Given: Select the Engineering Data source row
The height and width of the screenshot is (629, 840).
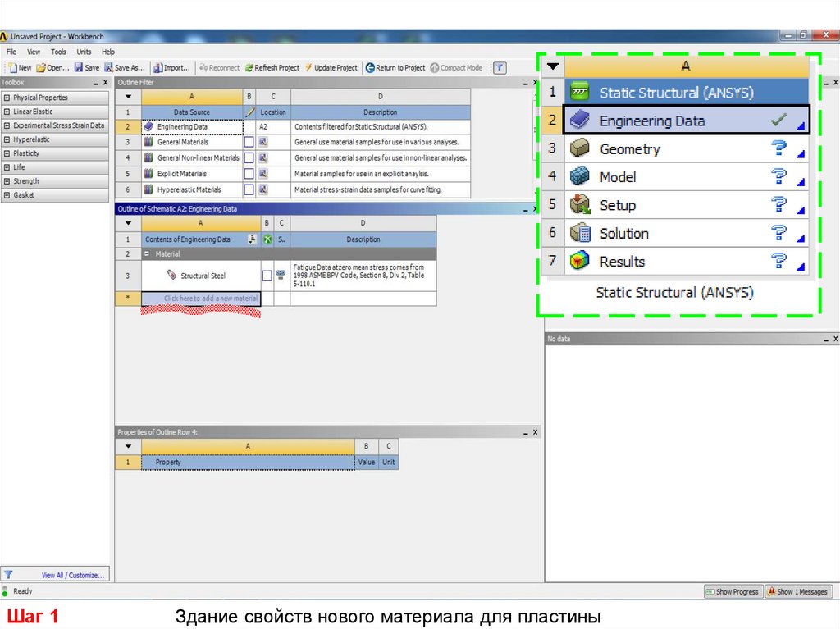Looking at the screenshot, I should coord(192,126).
